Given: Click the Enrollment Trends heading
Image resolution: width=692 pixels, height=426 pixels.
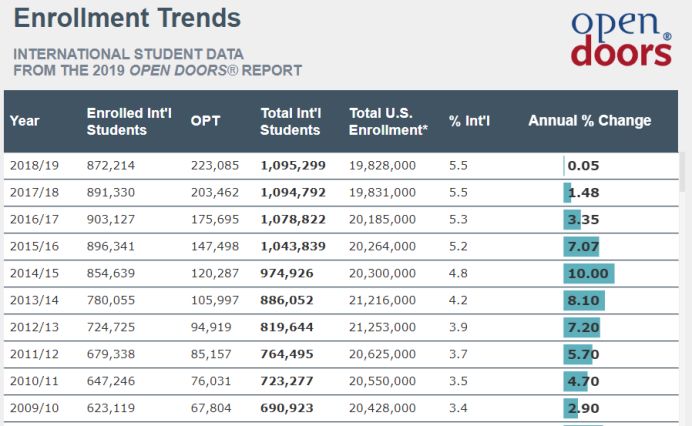Looking at the screenshot, I should point(127,18).
